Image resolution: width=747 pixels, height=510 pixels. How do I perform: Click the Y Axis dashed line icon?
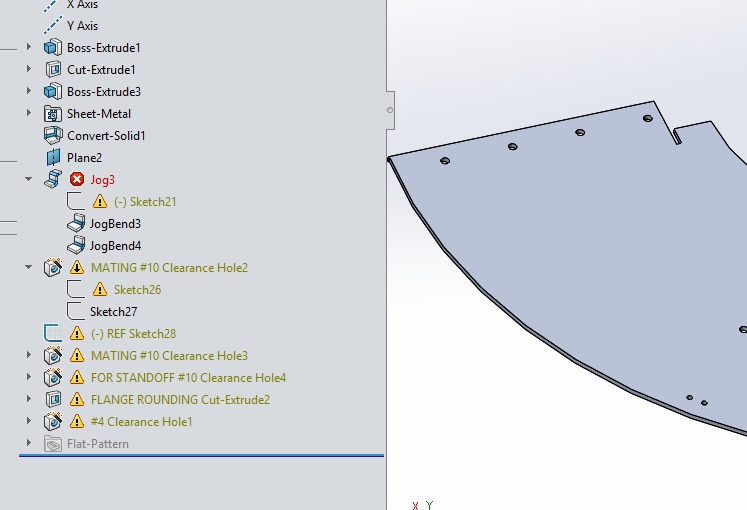click(53, 25)
